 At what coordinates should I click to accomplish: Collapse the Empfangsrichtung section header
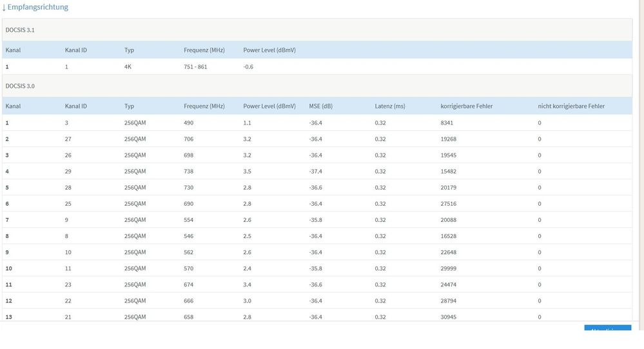coord(35,7)
